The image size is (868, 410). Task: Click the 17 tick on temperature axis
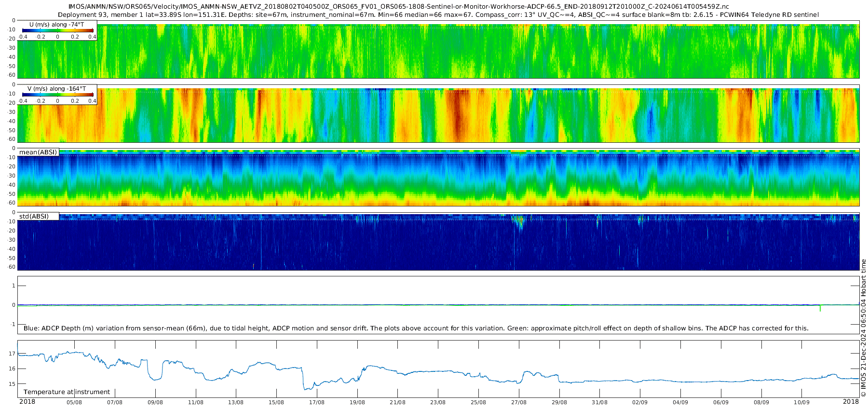coord(12,354)
